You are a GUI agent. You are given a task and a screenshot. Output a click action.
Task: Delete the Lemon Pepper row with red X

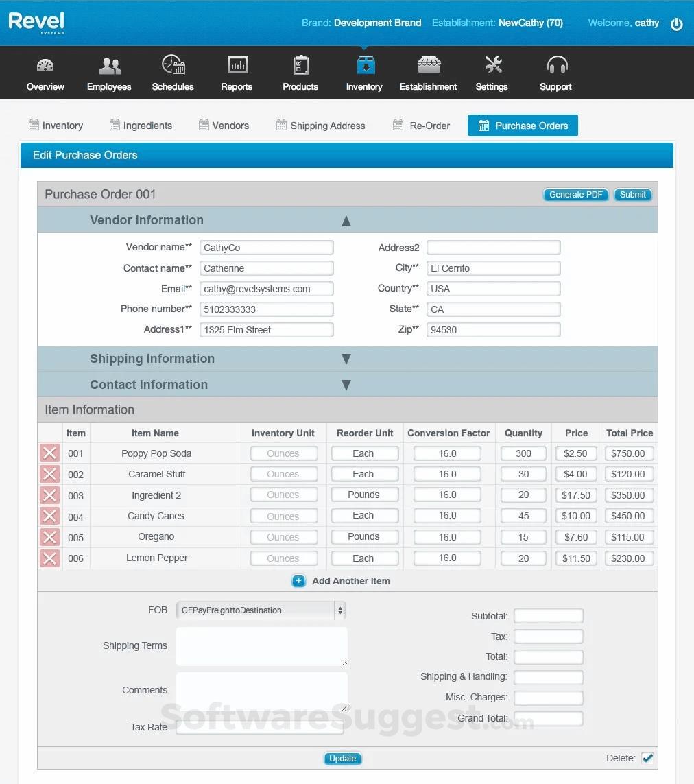tap(49, 558)
